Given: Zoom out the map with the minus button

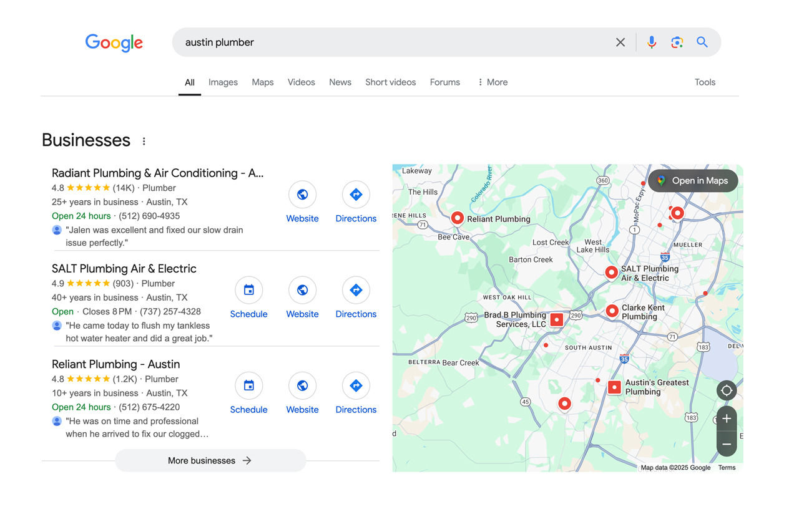Looking at the screenshot, I should coord(727,444).
